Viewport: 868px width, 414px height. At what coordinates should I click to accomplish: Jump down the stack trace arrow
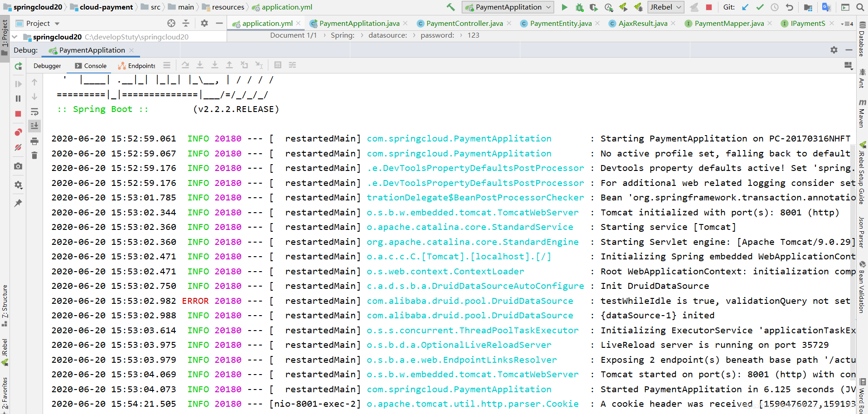point(34,97)
